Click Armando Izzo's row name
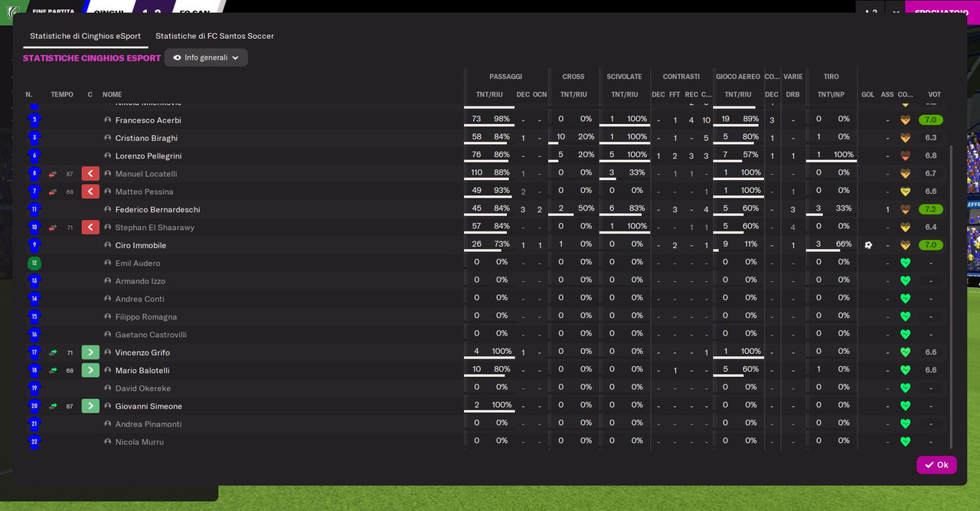980x511 pixels. click(140, 281)
